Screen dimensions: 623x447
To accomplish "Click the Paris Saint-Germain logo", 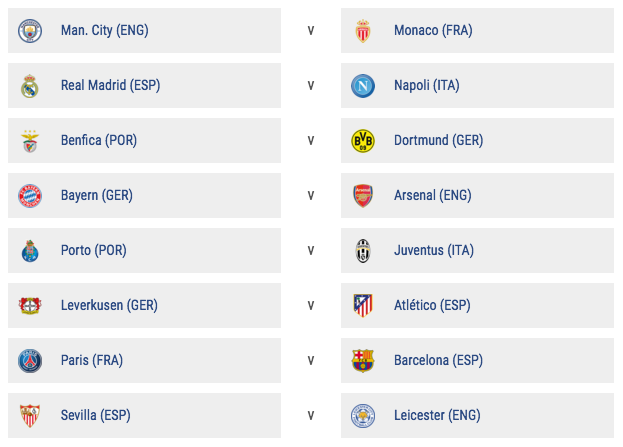I will (x=30, y=361).
